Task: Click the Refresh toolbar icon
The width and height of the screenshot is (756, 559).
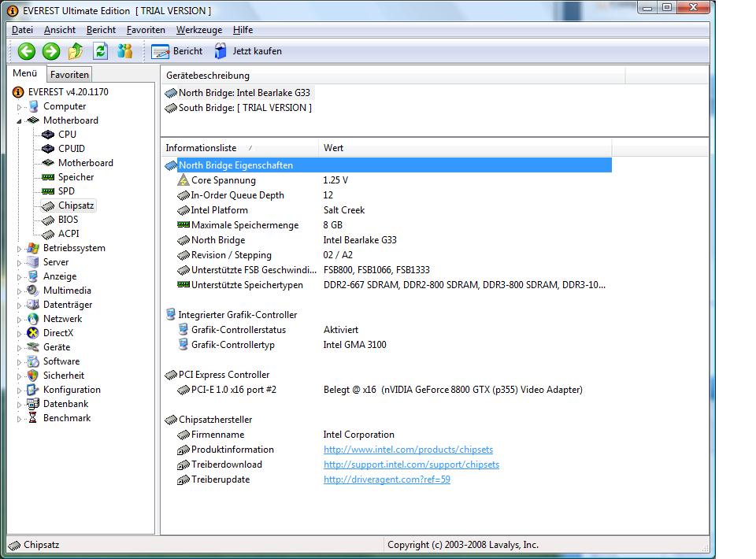Action: [x=100, y=51]
